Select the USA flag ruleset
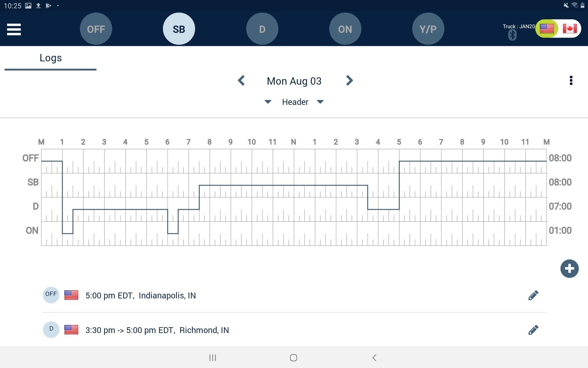Viewport: 588px width, 368px height. click(x=547, y=29)
